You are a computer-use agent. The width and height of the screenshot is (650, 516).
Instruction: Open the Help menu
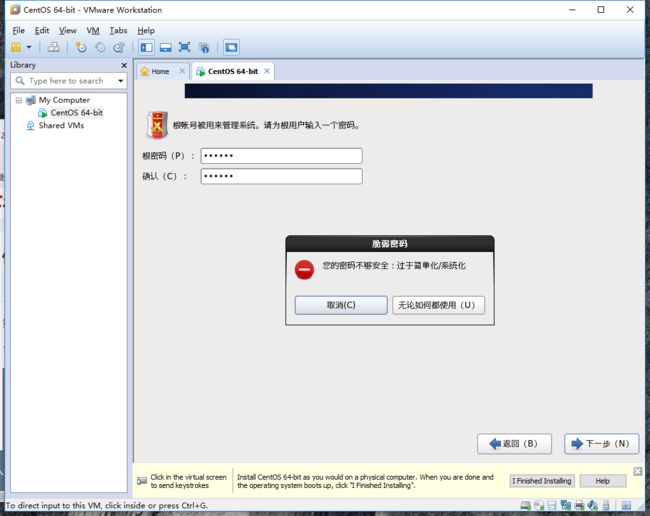point(146,31)
